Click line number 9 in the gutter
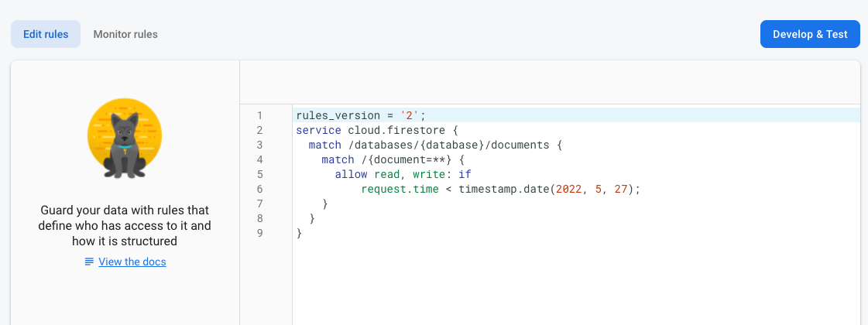This screenshot has width=868, height=325. (x=260, y=233)
